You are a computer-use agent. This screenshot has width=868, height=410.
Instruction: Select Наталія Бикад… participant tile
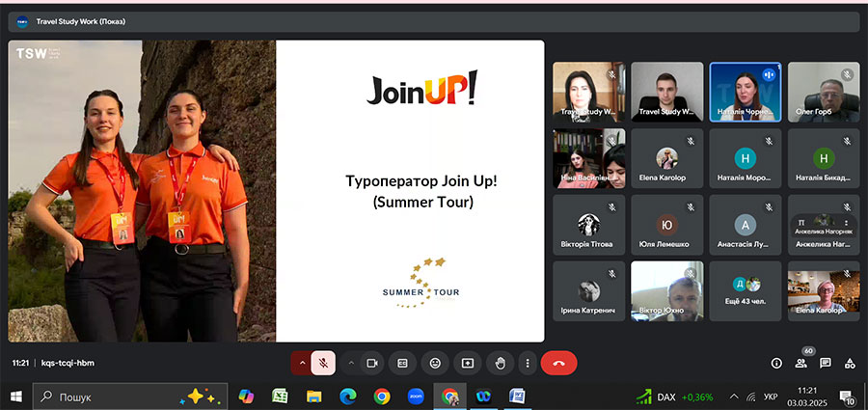[x=824, y=158]
